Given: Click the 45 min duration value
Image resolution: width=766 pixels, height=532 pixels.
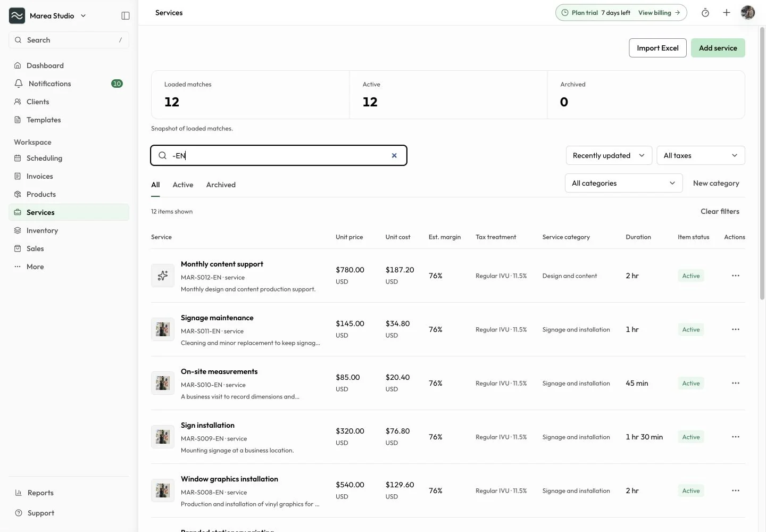Looking at the screenshot, I should pos(637,383).
